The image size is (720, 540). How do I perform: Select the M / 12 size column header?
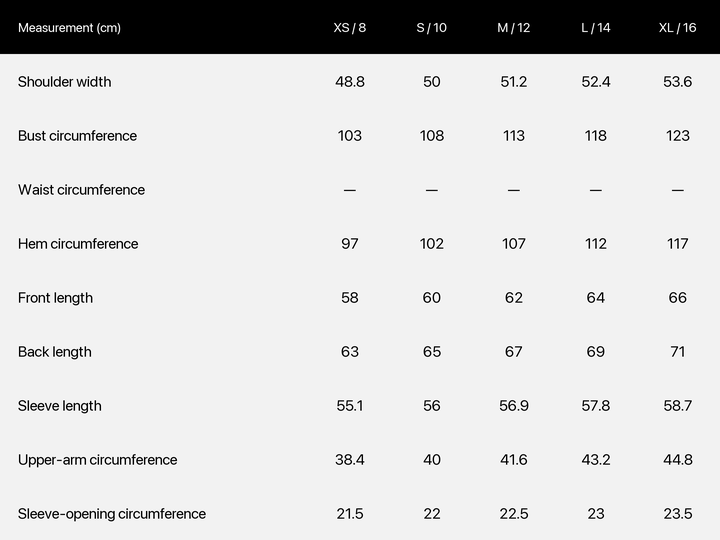513,28
